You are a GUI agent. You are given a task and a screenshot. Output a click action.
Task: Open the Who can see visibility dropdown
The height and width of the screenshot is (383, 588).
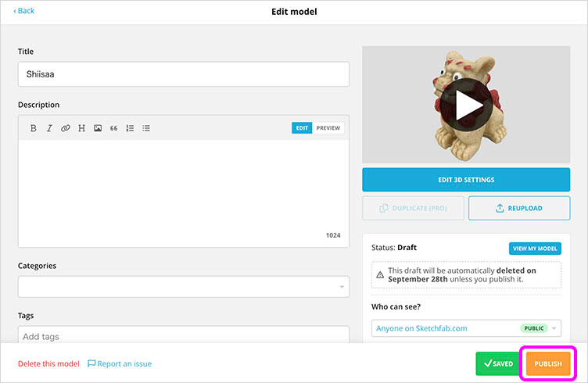tap(466, 328)
